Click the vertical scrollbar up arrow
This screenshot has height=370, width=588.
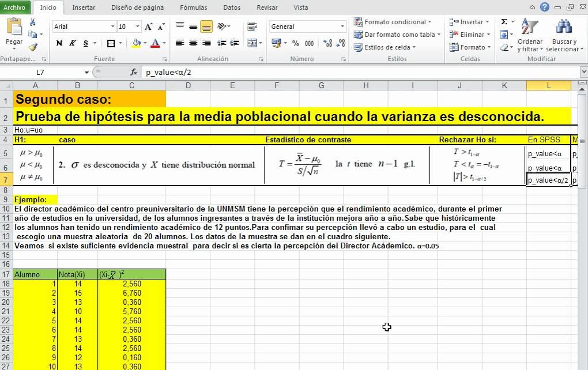tap(582, 89)
